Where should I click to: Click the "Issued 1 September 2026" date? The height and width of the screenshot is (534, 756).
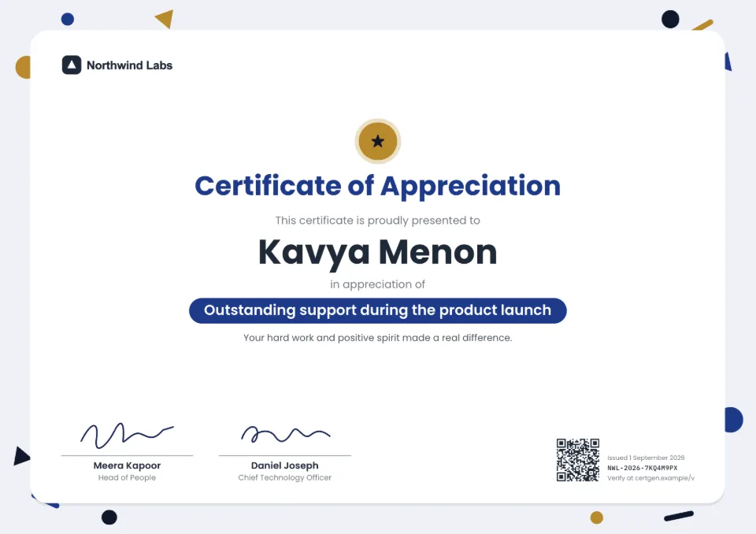646,458
